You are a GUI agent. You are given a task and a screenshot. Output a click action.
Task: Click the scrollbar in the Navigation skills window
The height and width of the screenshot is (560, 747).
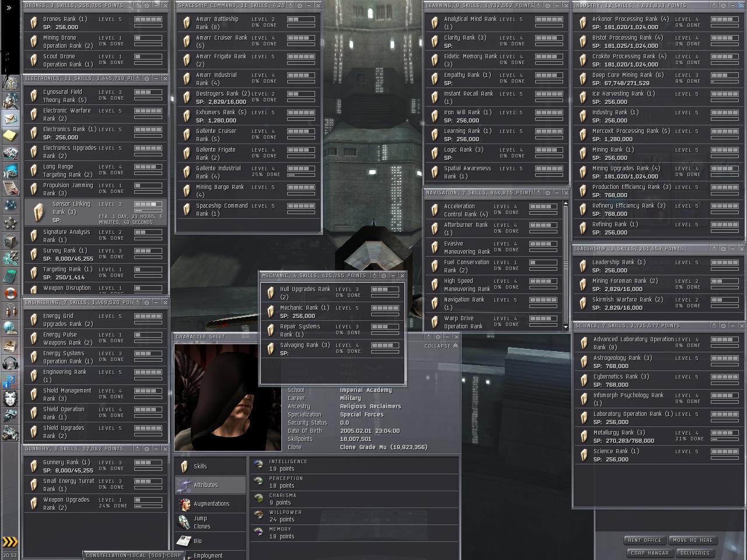(x=565, y=264)
